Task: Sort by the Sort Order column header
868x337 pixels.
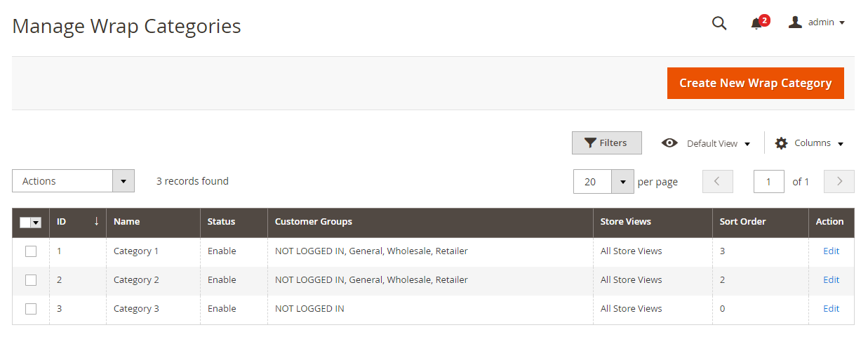Action: coord(742,222)
